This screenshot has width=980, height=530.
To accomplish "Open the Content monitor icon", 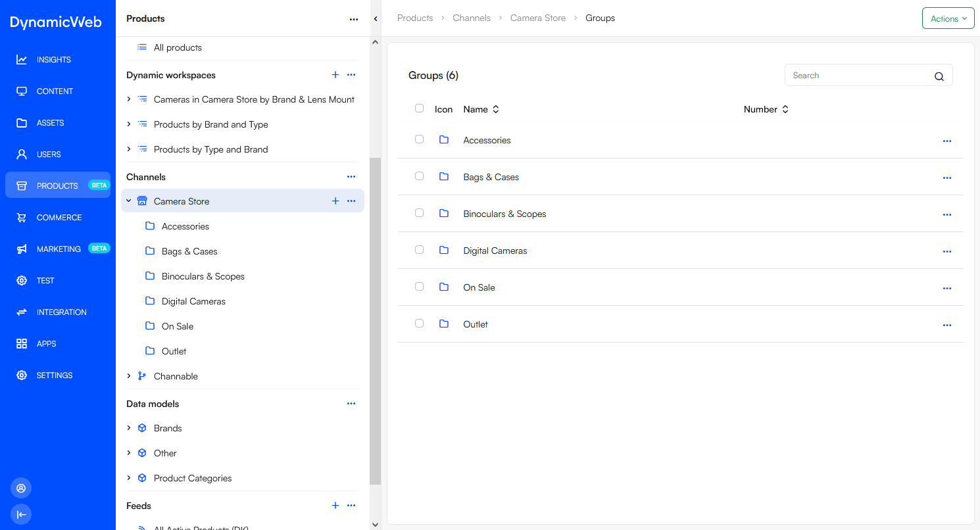I will (x=22, y=91).
